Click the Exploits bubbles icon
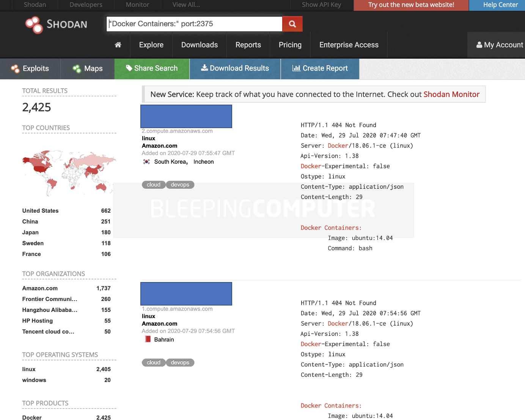 [x=15, y=69]
